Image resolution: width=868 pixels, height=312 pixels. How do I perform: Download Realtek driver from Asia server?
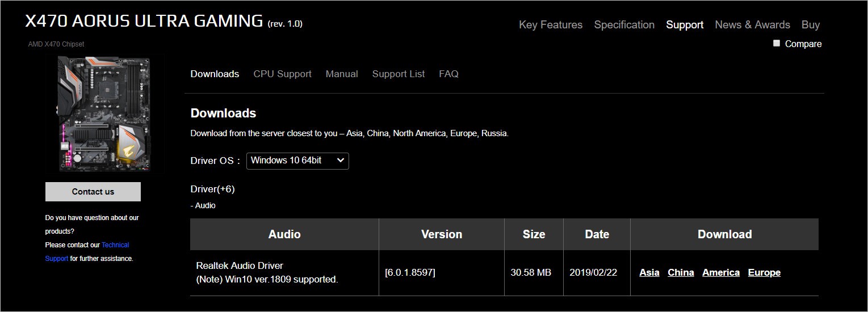coord(649,273)
